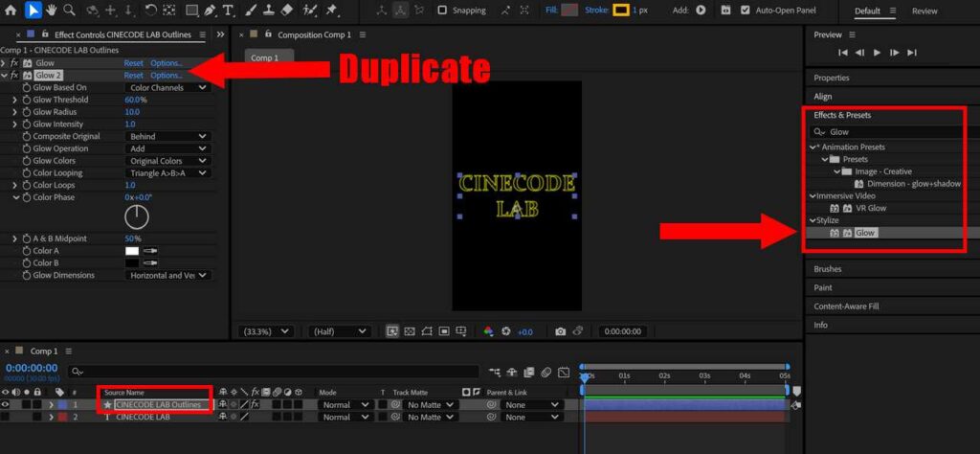Switch to the Default workspace
980x454 pixels.
(867, 11)
